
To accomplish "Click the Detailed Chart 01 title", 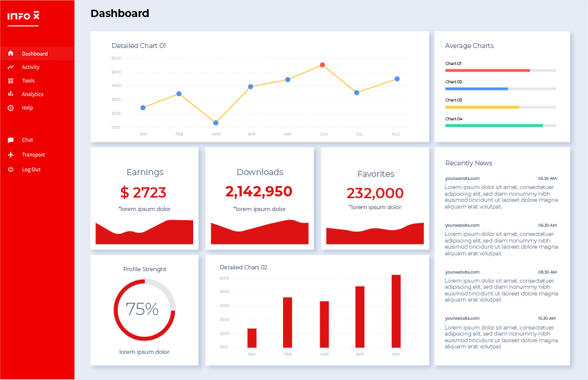I will (138, 46).
